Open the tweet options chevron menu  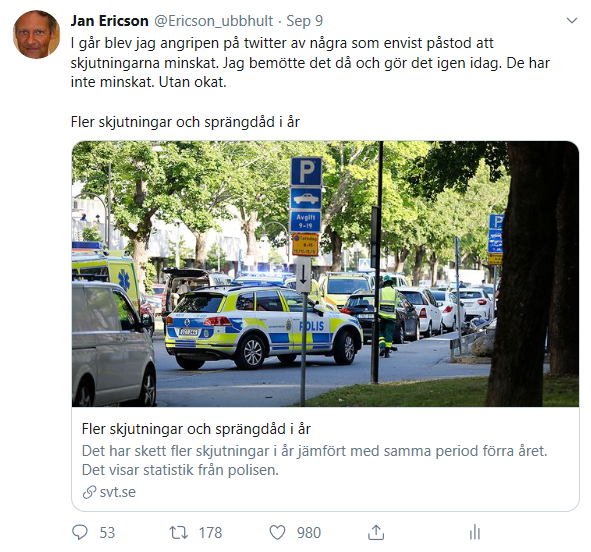click(572, 20)
